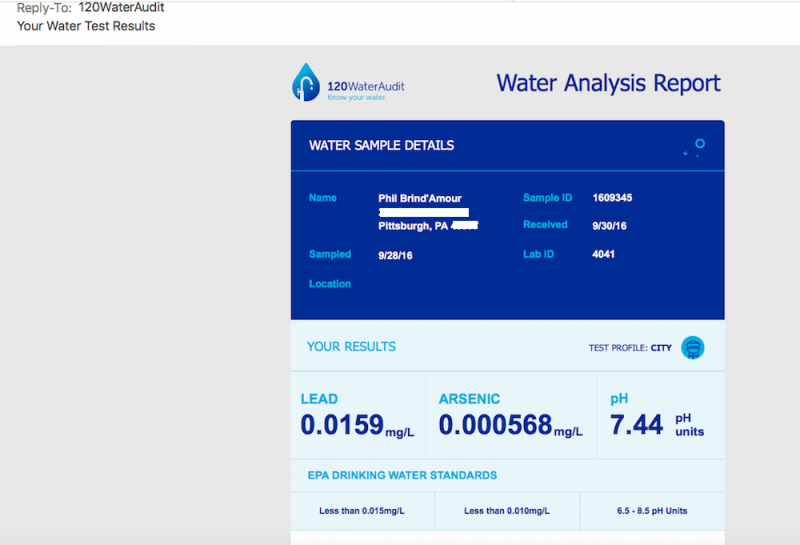Select the pH value 7.44

(x=636, y=425)
